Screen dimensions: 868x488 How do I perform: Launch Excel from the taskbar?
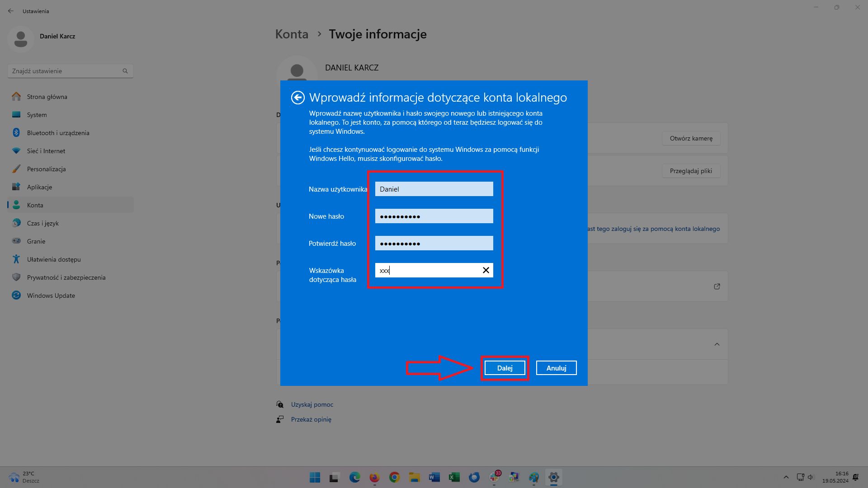(x=454, y=477)
